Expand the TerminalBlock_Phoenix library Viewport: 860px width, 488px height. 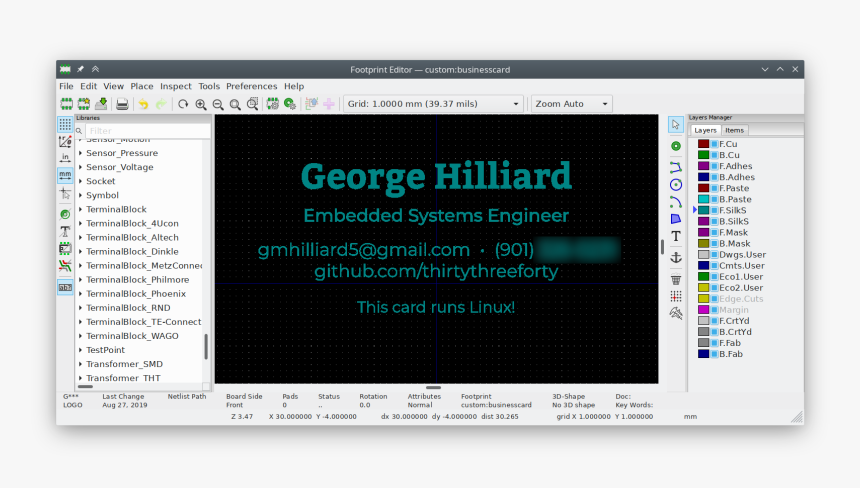click(81, 294)
